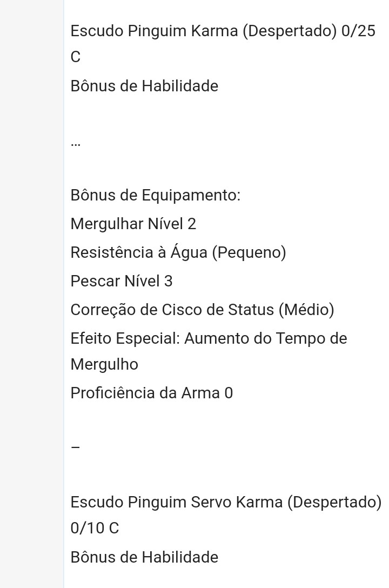Click the '0/10 C' text

[95, 528]
